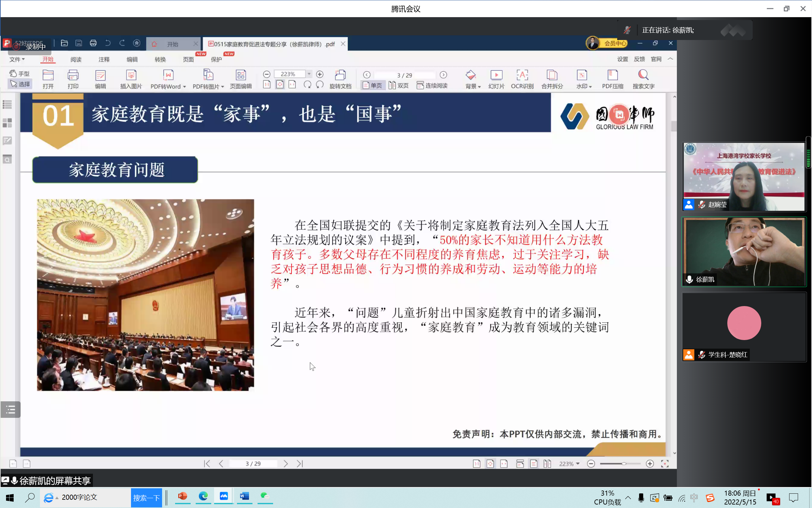The image size is (812, 508).
Task: Select 学生科-楚晓红 participant tile
Action: click(x=744, y=327)
